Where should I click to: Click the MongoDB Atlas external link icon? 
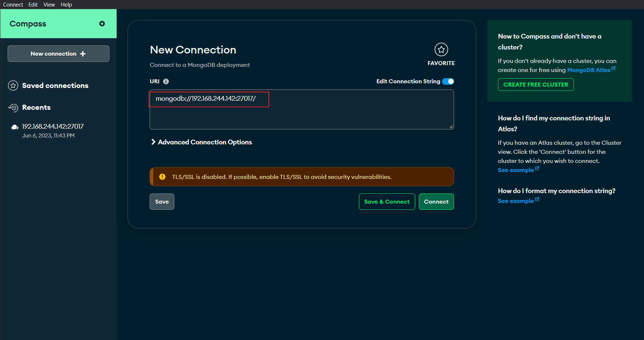click(613, 68)
